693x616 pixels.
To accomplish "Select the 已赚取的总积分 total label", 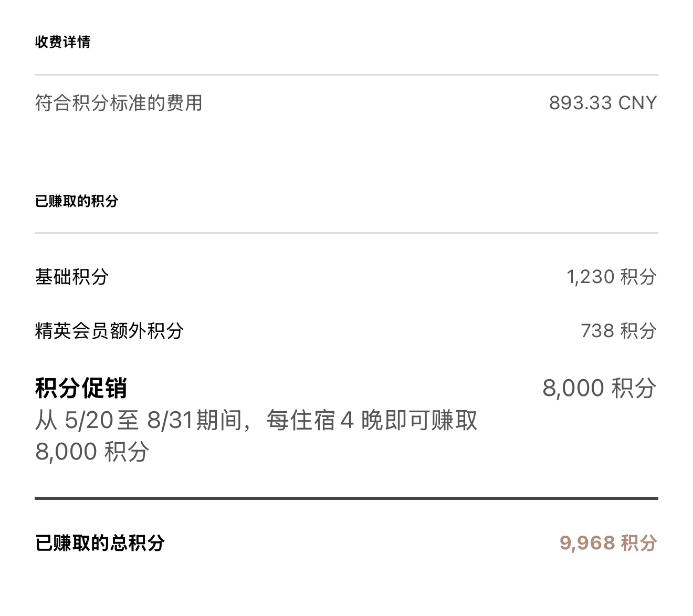I will pos(100,542).
